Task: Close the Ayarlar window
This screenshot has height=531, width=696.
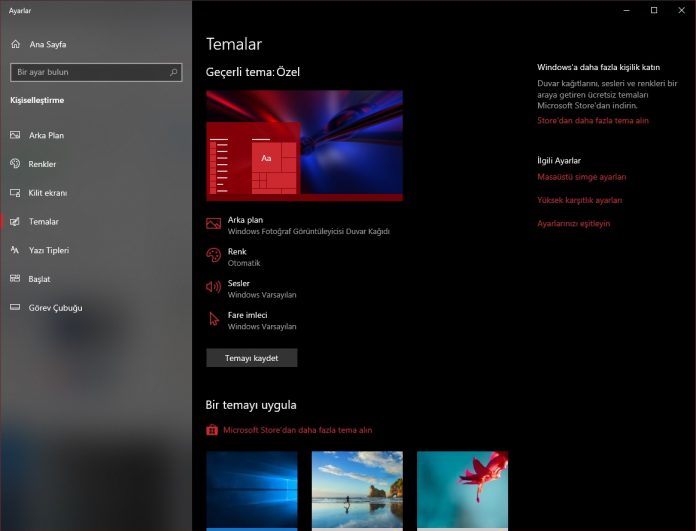Action: coord(681,10)
